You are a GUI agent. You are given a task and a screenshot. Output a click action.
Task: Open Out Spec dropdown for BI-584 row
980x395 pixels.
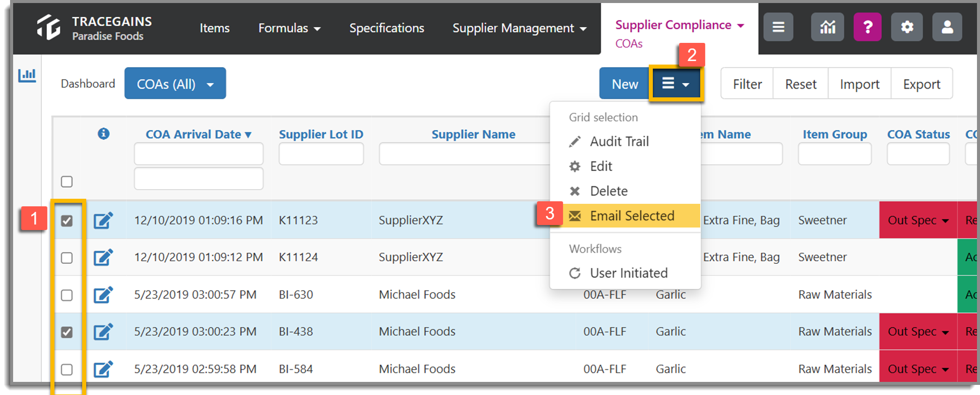coord(918,369)
